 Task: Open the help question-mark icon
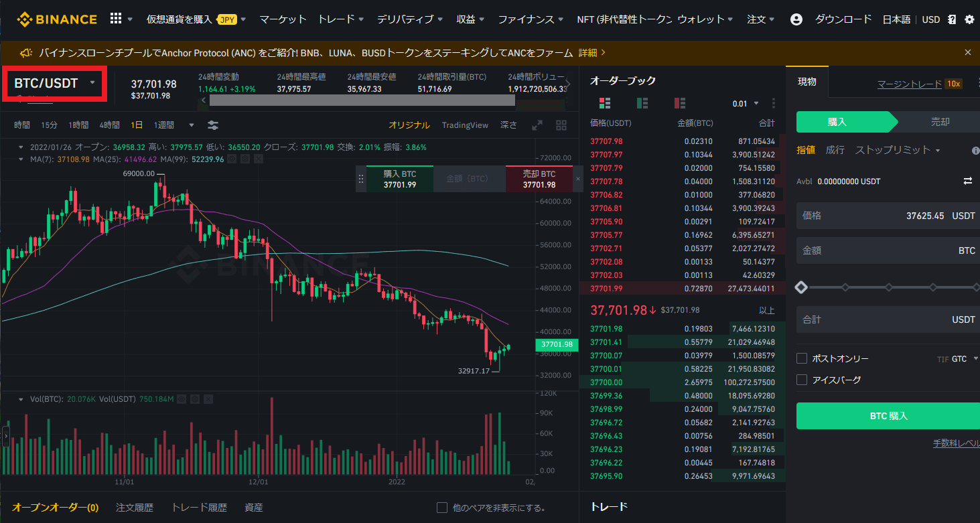click(952, 19)
